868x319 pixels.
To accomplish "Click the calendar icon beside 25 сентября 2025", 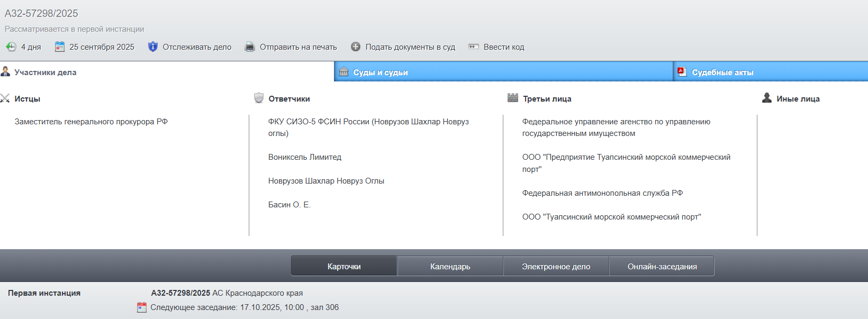I will 60,47.
